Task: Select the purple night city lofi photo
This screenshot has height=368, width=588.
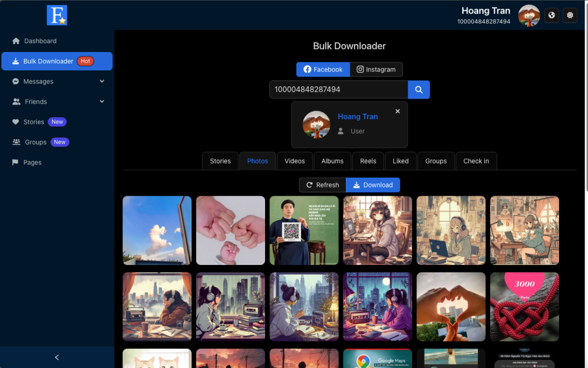Action: coord(377,307)
